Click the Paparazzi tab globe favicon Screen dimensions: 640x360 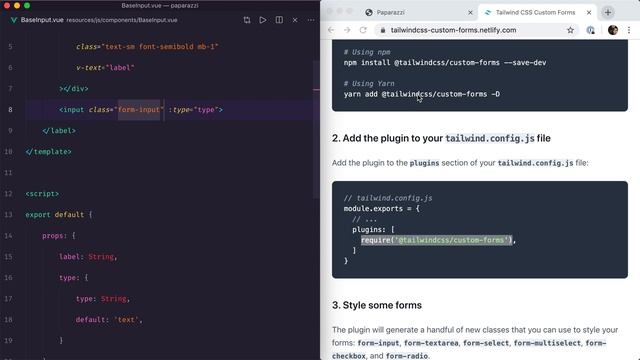click(369, 13)
